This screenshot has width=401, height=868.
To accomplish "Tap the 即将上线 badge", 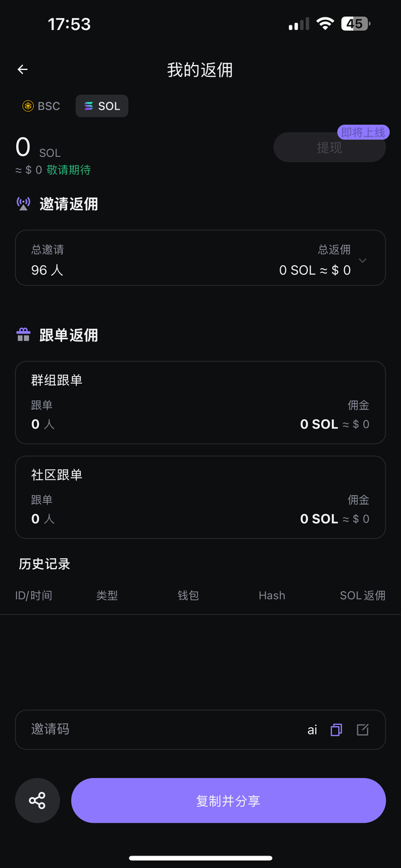I will 363,132.
